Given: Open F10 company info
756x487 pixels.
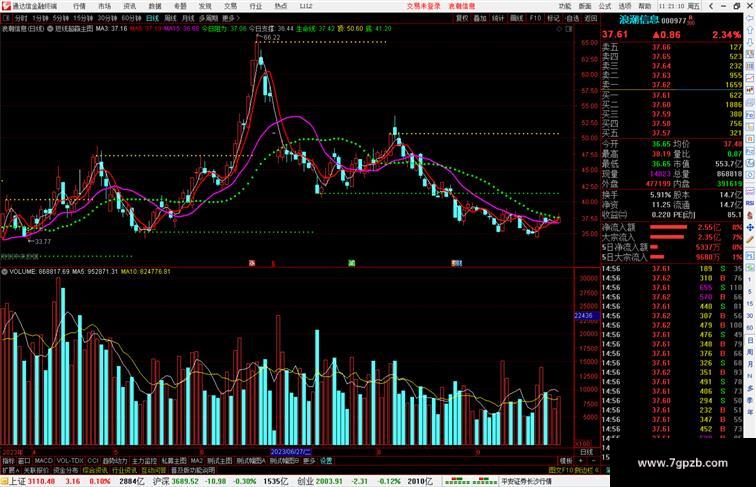Looking at the screenshot, I should (x=535, y=18).
